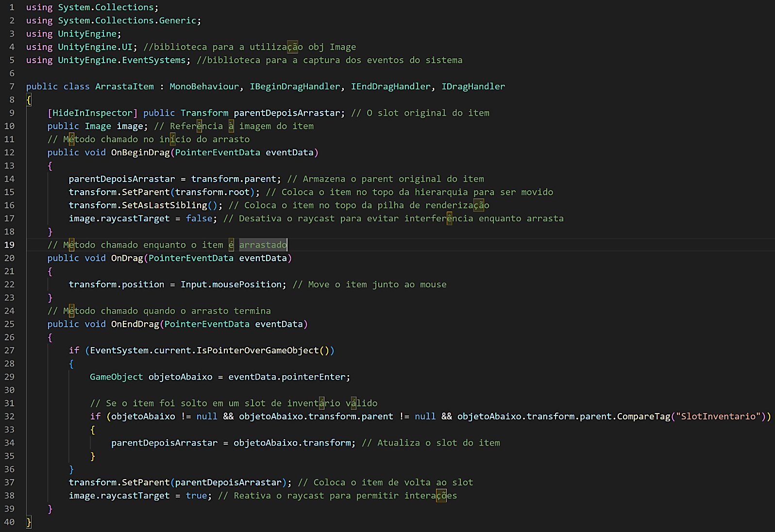Click the IDragHandler interface name
The image size is (775, 532).
click(x=473, y=86)
